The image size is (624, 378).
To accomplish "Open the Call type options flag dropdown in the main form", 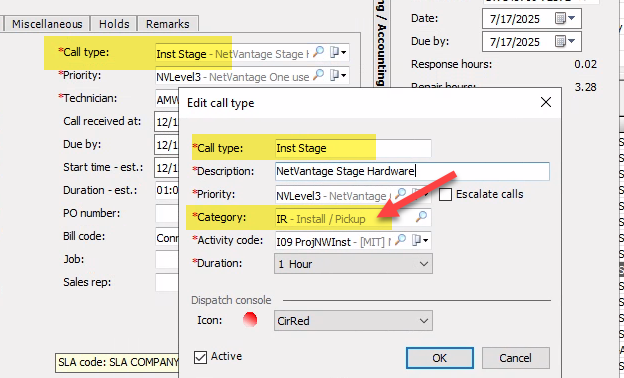I will (x=338, y=52).
